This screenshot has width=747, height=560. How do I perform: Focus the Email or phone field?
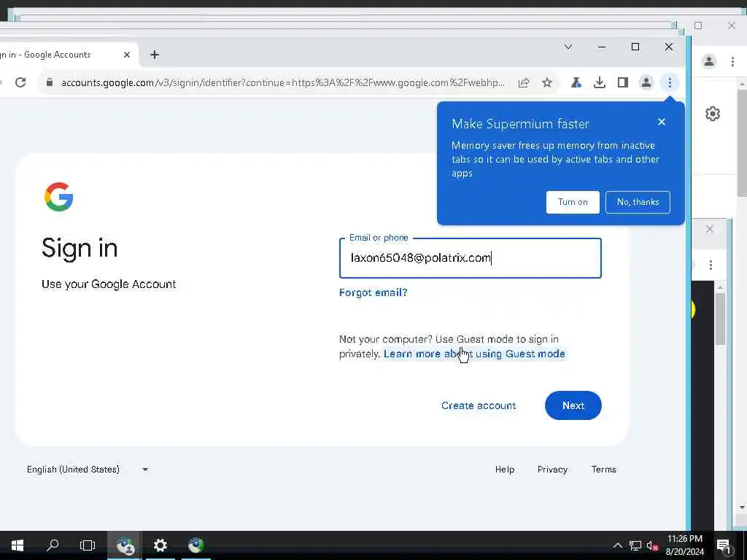click(471, 257)
